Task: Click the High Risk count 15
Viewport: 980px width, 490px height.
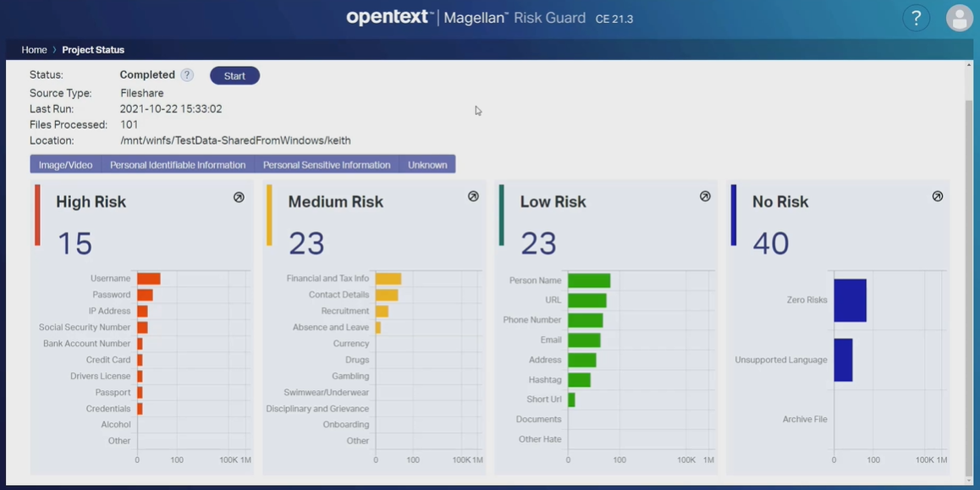Action: [x=74, y=244]
